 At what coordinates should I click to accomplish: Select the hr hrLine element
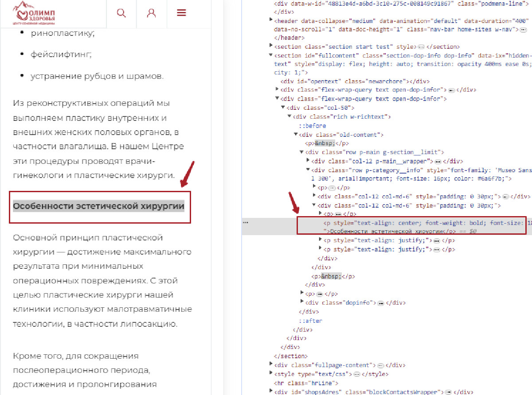pyautogui.click(x=306, y=383)
